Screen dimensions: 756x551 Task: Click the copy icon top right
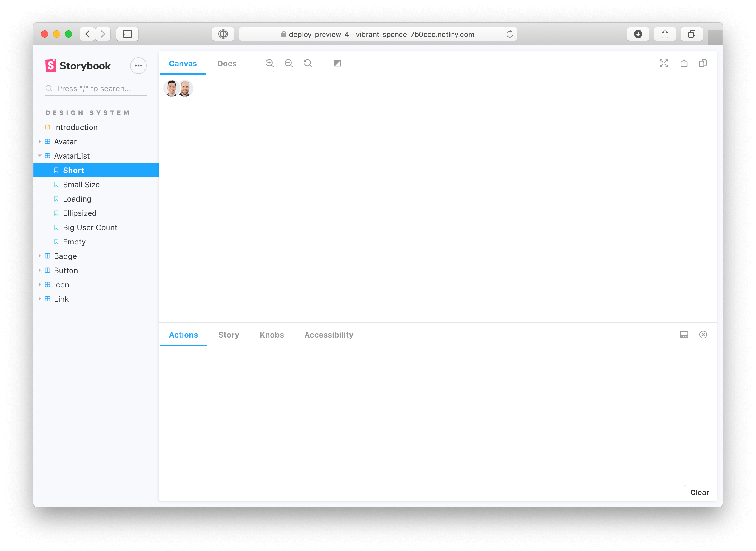tap(704, 64)
